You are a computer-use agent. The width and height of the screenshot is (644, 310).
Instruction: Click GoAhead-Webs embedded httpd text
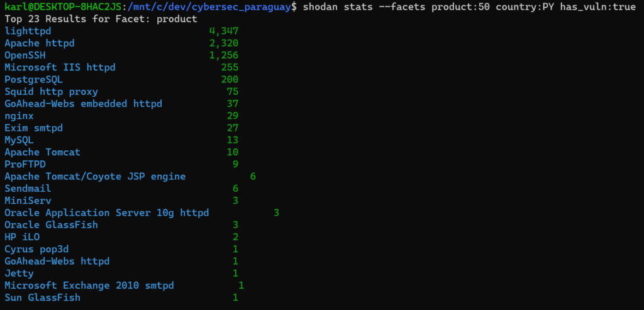83,104
